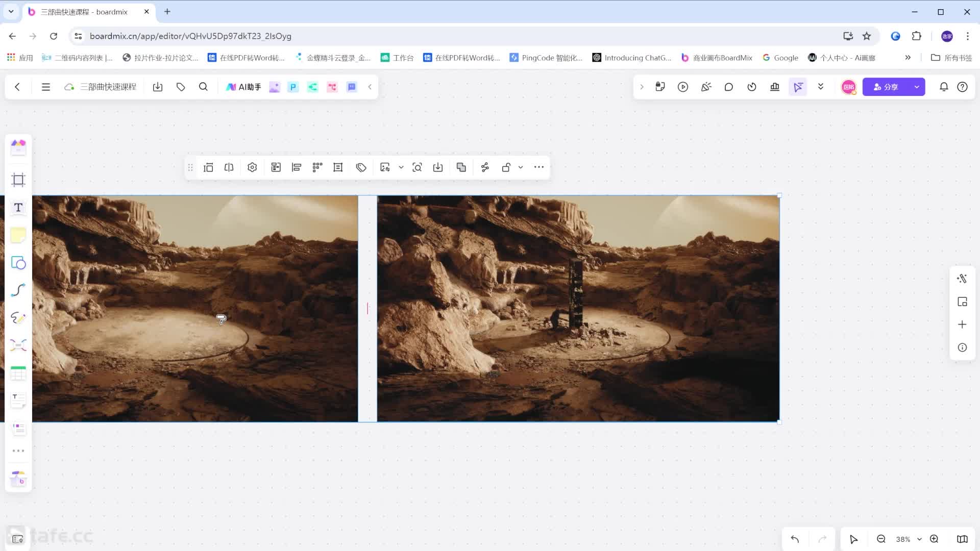The width and height of the screenshot is (980, 551).
Task: Undo the last action
Action: point(795,539)
